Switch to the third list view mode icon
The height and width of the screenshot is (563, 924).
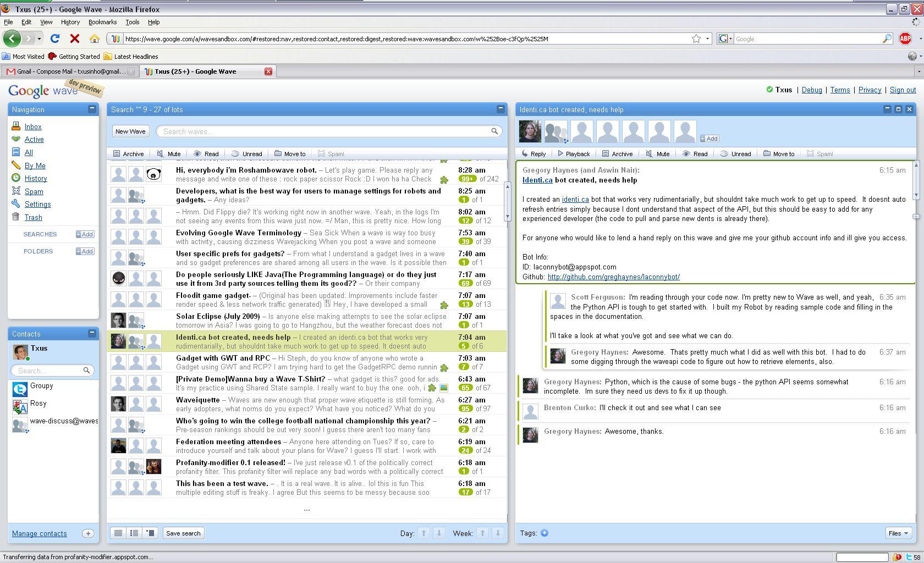click(x=150, y=533)
